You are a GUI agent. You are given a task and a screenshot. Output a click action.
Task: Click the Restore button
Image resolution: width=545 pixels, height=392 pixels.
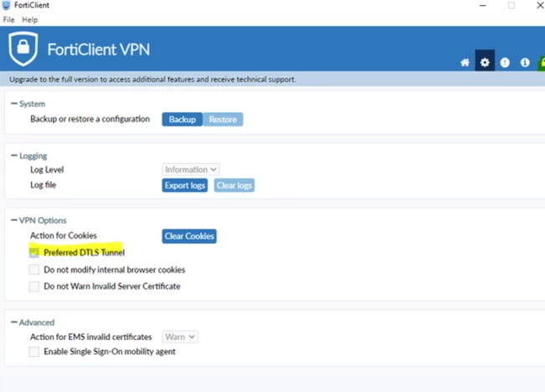[223, 119]
